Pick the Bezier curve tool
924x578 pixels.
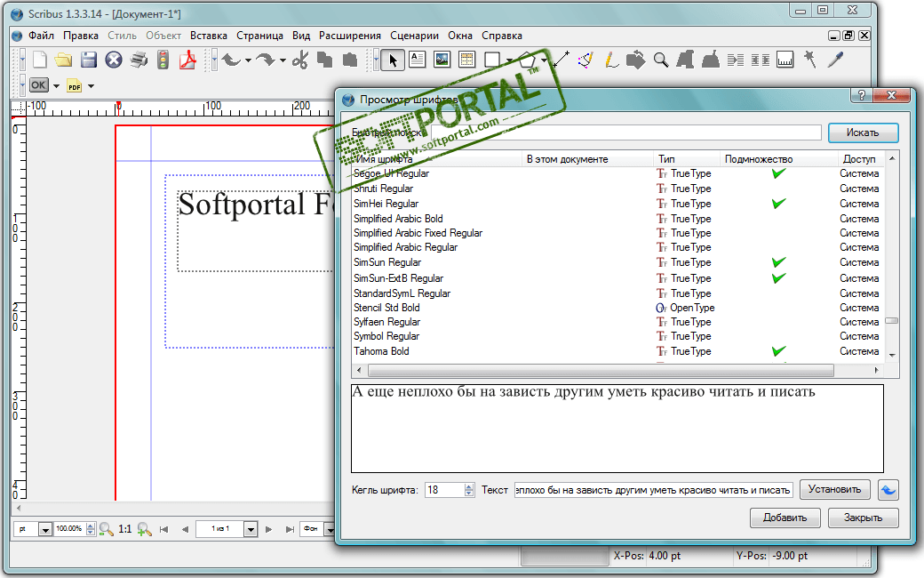point(585,60)
